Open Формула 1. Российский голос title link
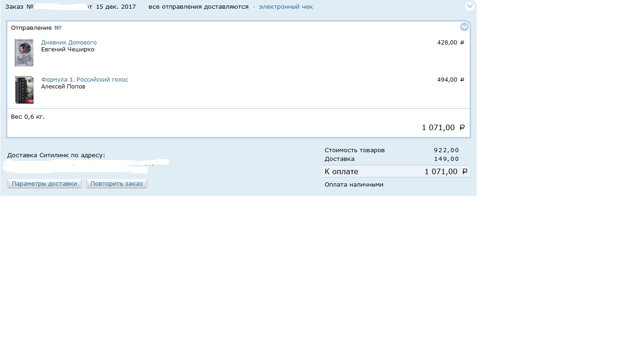The image size is (644, 363). click(85, 80)
